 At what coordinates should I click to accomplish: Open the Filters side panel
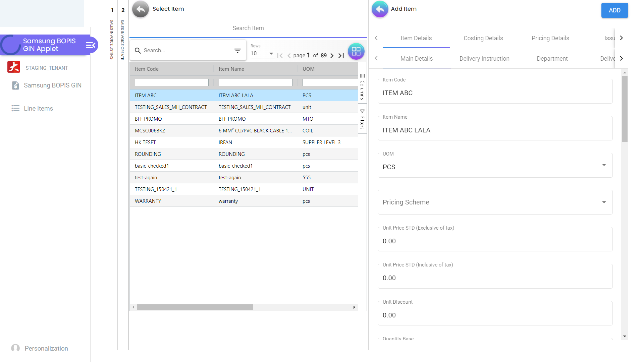coord(362,119)
